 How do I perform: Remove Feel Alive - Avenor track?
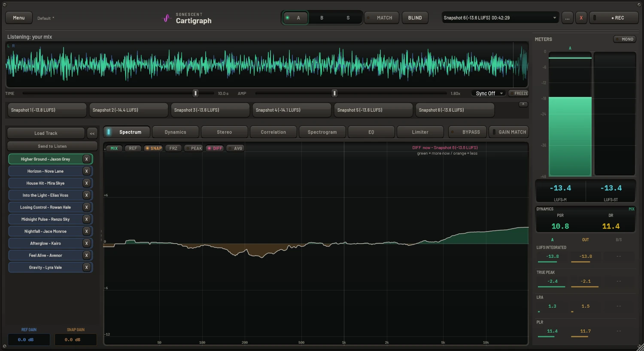[x=87, y=255]
